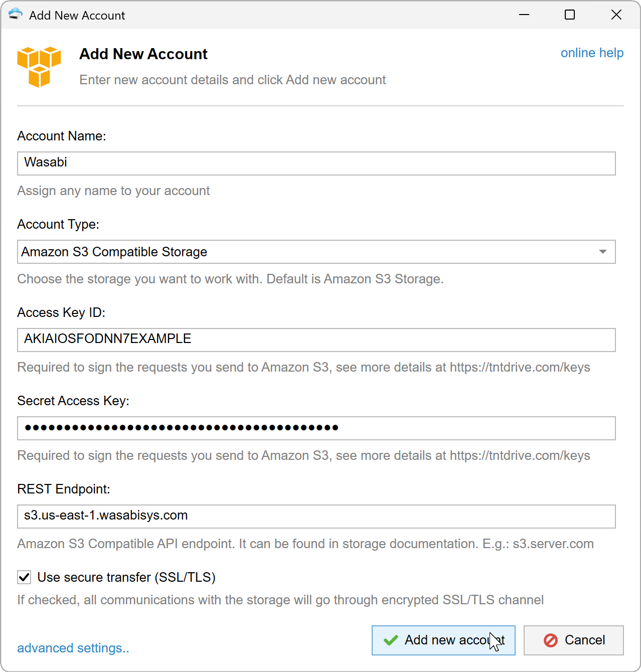Click the 'Assign any name to your account' hint
The width and height of the screenshot is (641, 672).
pos(113,191)
